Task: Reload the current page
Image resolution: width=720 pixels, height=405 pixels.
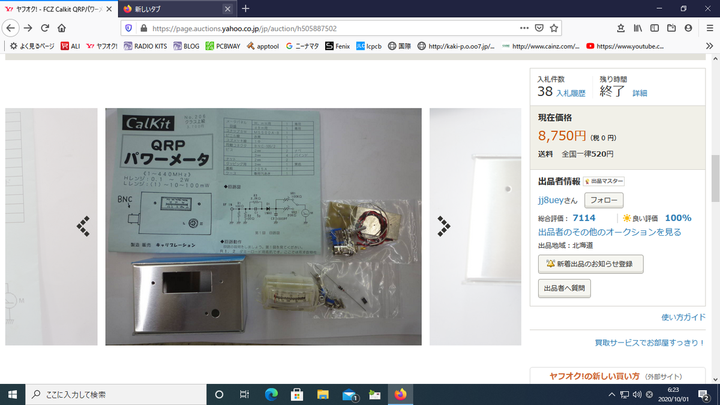Action: pos(45,28)
